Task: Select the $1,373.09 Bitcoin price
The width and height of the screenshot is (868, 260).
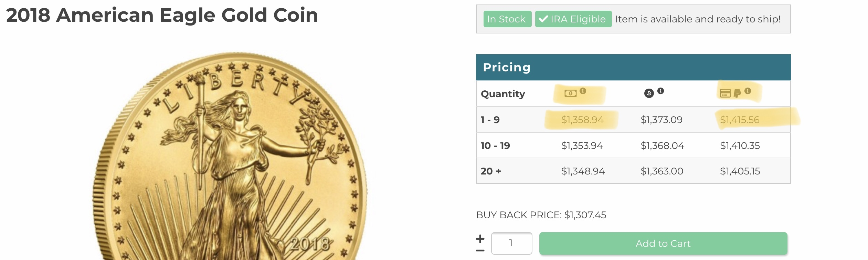Action: [661, 120]
